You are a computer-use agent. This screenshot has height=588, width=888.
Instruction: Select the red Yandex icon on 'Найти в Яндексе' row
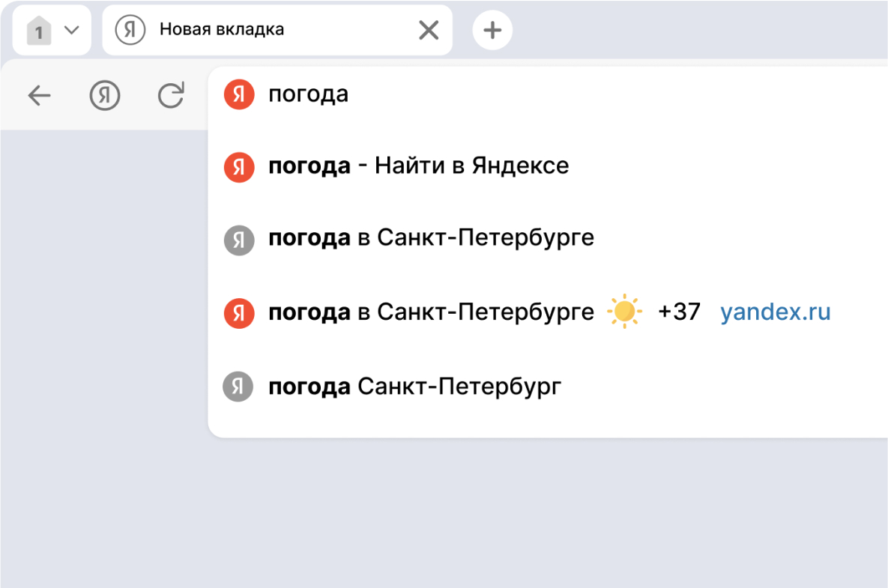coord(238,167)
